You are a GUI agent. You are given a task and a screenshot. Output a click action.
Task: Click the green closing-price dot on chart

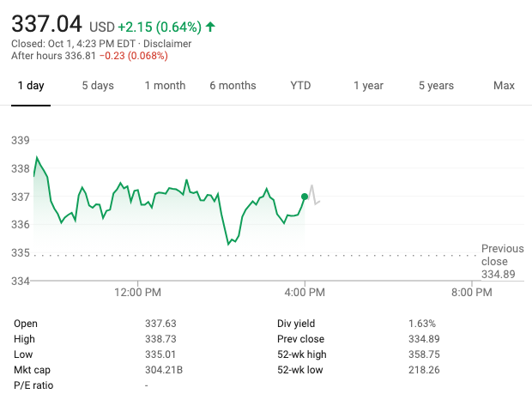click(305, 197)
